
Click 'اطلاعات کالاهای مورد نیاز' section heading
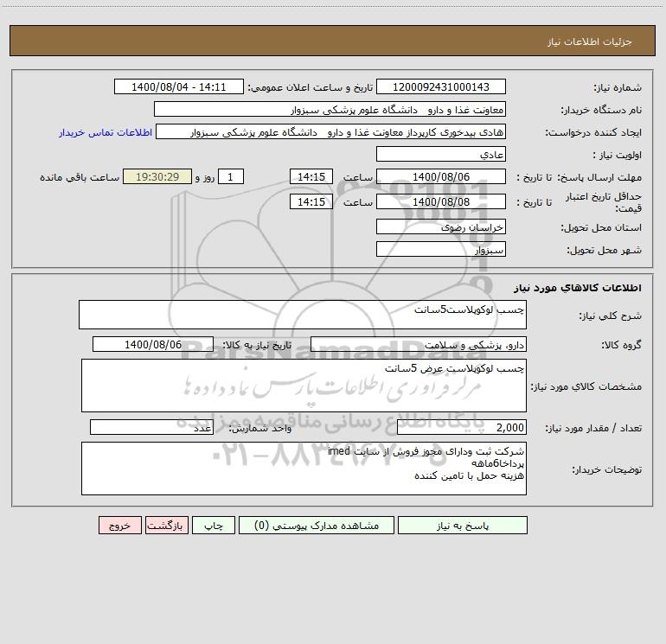(578, 288)
